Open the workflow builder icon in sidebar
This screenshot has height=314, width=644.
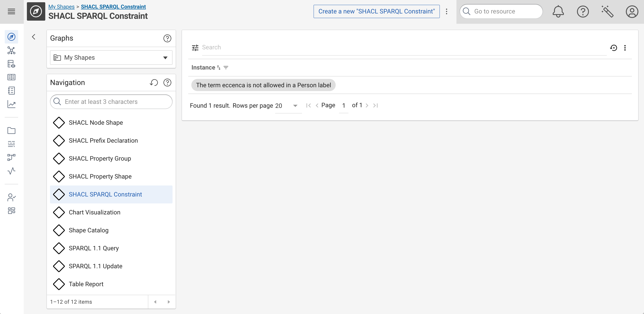click(11, 157)
